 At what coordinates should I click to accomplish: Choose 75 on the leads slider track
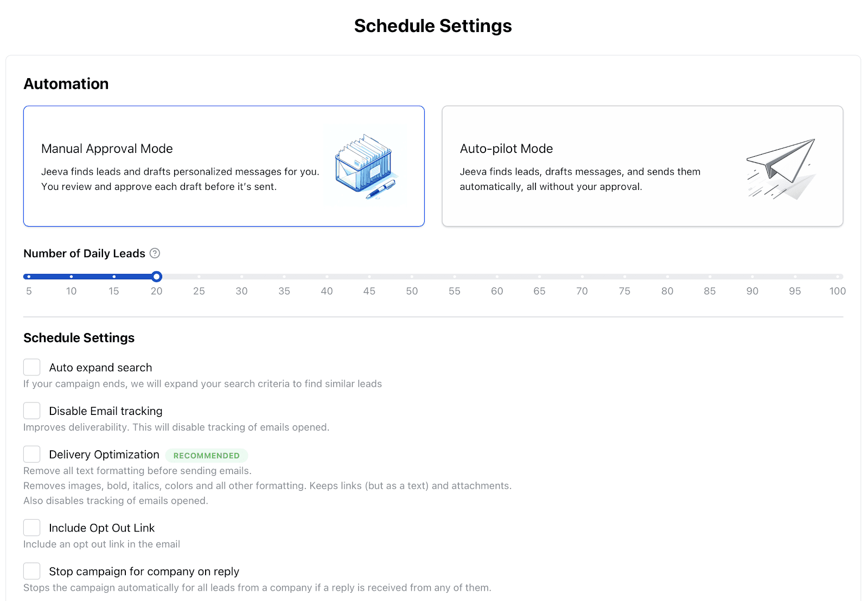pyautogui.click(x=624, y=277)
